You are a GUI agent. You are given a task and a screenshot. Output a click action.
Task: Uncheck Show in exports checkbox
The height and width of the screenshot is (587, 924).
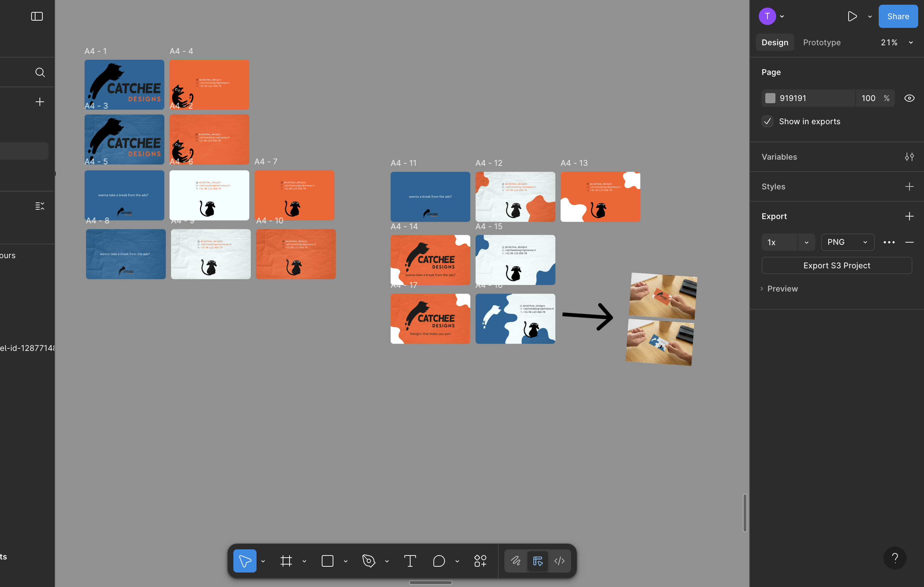[767, 122]
